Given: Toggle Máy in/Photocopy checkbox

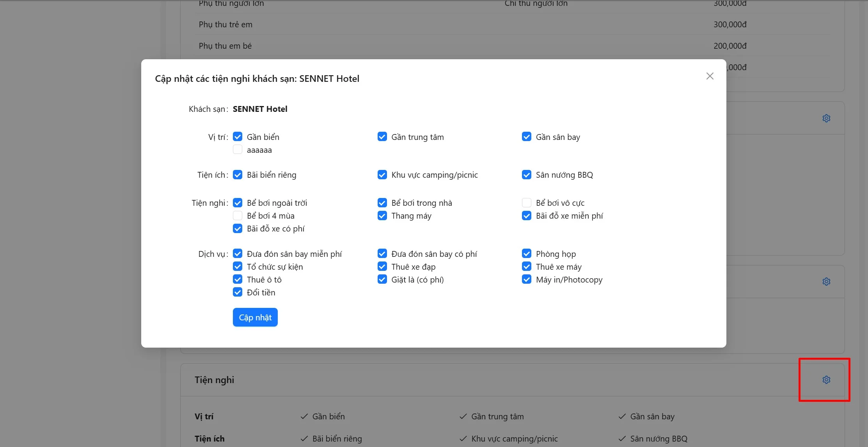Looking at the screenshot, I should click(x=526, y=279).
